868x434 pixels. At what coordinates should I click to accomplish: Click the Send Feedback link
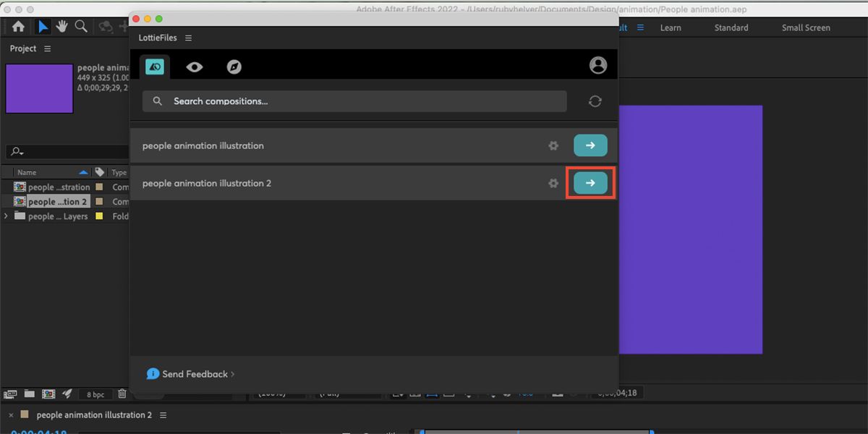point(190,374)
